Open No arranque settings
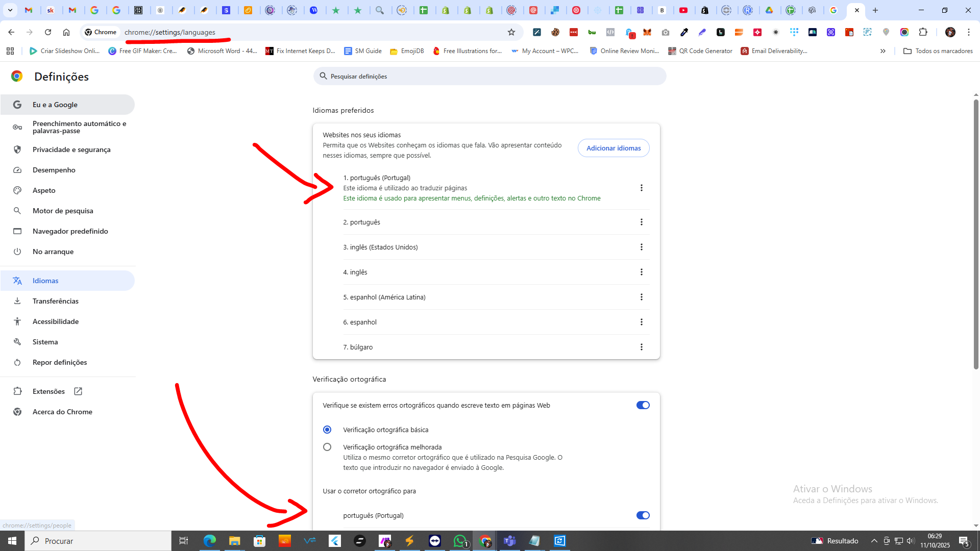The image size is (980, 551). pyautogui.click(x=67, y=252)
